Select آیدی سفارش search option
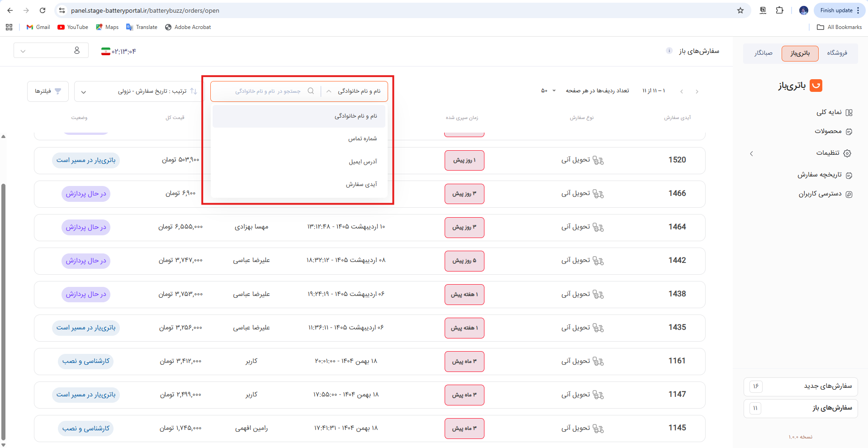 tap(299, 184)
